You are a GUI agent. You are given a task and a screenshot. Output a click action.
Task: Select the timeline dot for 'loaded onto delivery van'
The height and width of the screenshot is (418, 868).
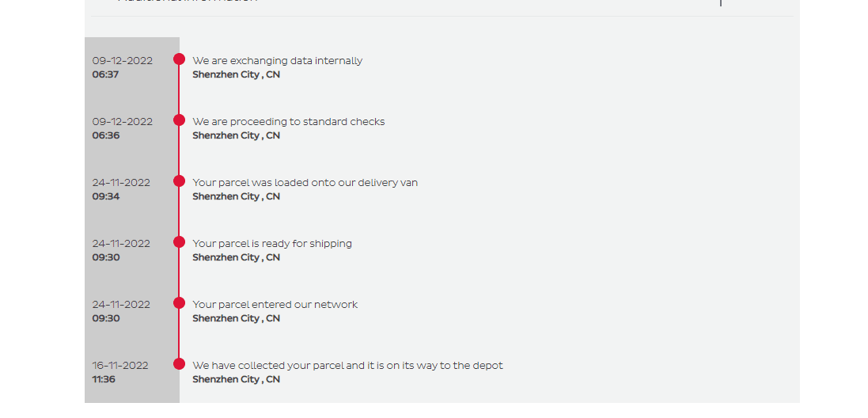click(x=179, y=181)
